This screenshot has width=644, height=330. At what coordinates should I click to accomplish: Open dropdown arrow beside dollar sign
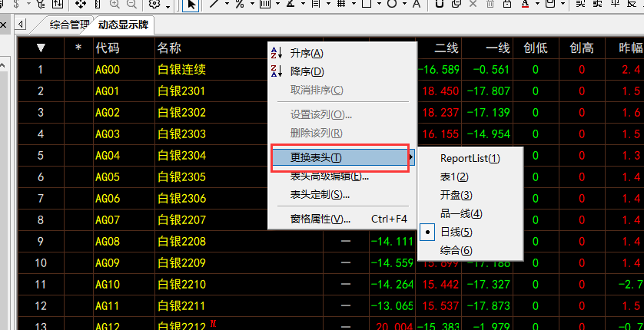28,4
